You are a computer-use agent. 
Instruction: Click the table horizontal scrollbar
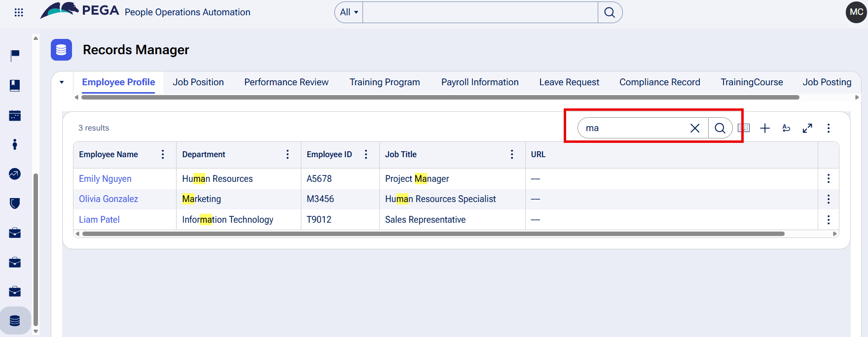coord(433,234)
